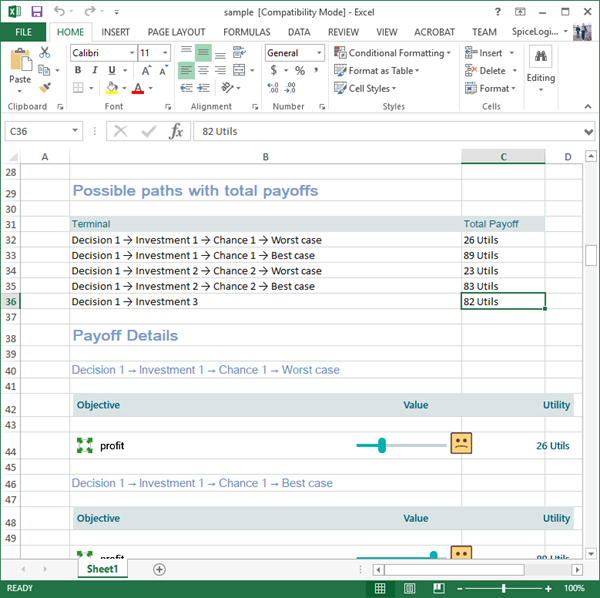The width and height of the screenshot is (600, 598).
Task: Select the Sheet1 worksheet tab
Action: [101, 569]
